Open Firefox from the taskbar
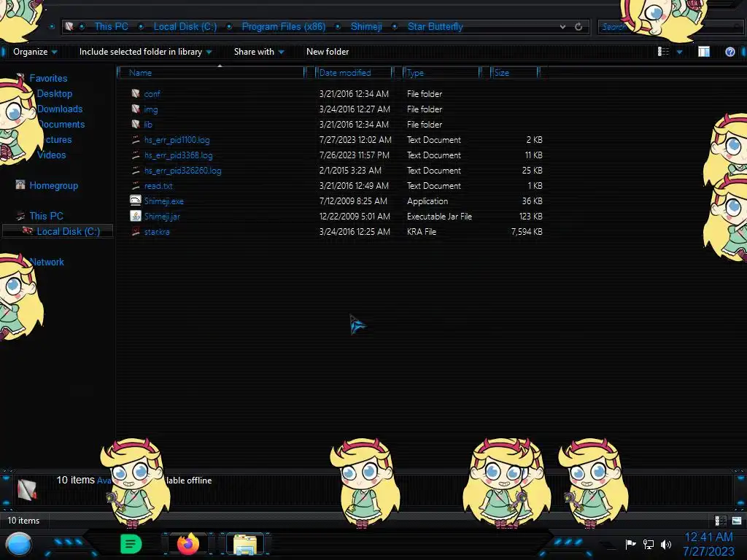747x560 pixels. pos(188,544)
